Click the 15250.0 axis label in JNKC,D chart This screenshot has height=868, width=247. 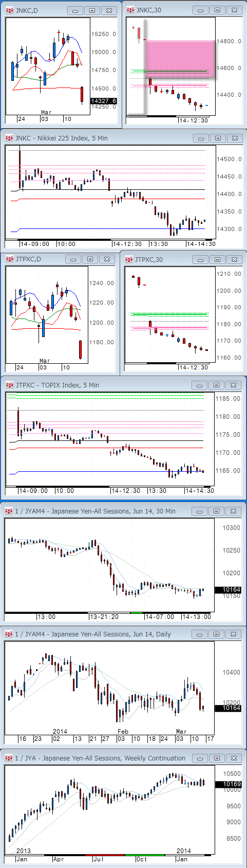104,34
